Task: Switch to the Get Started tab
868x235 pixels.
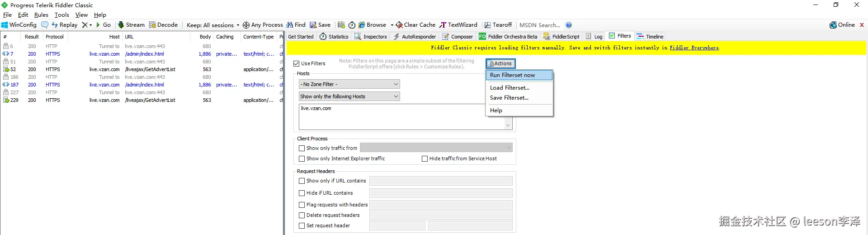Action: (x=301, y=37)
